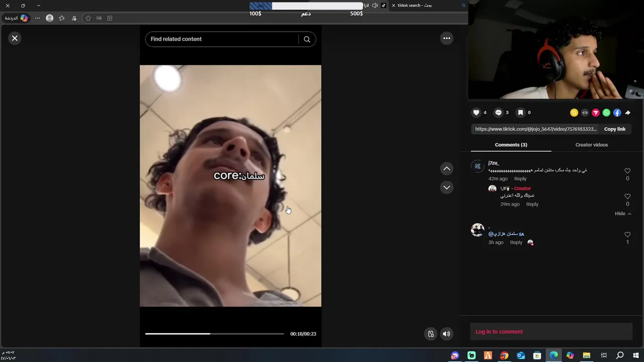Open Microsoft Edge from the taskbar
Screen dimensions: 644x362
pos(553,355)
